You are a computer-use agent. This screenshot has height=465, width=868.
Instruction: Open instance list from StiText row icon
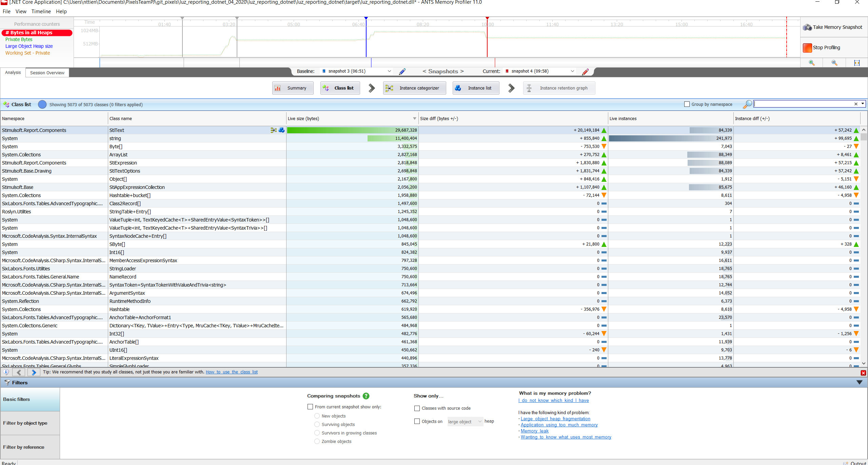pos(282,130)
